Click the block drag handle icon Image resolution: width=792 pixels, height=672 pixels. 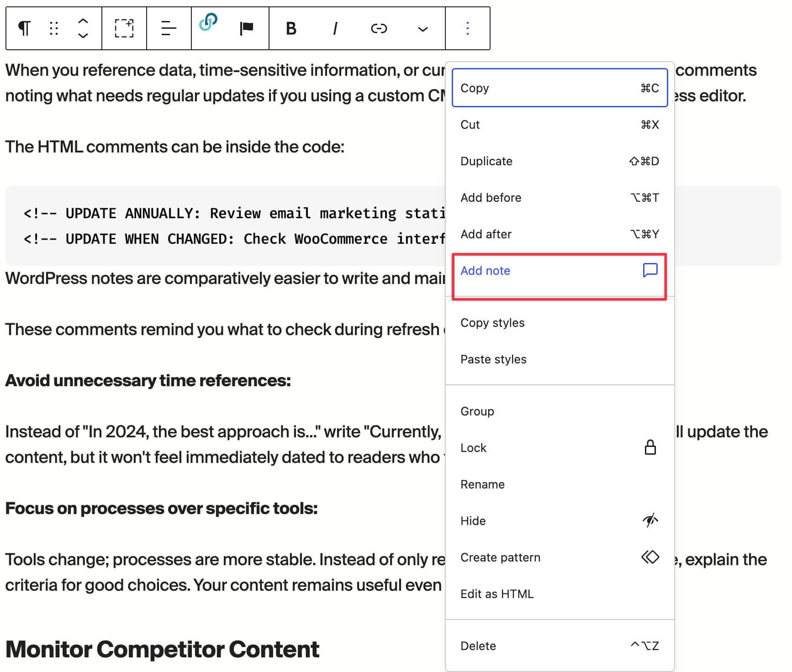click(53, 28)
